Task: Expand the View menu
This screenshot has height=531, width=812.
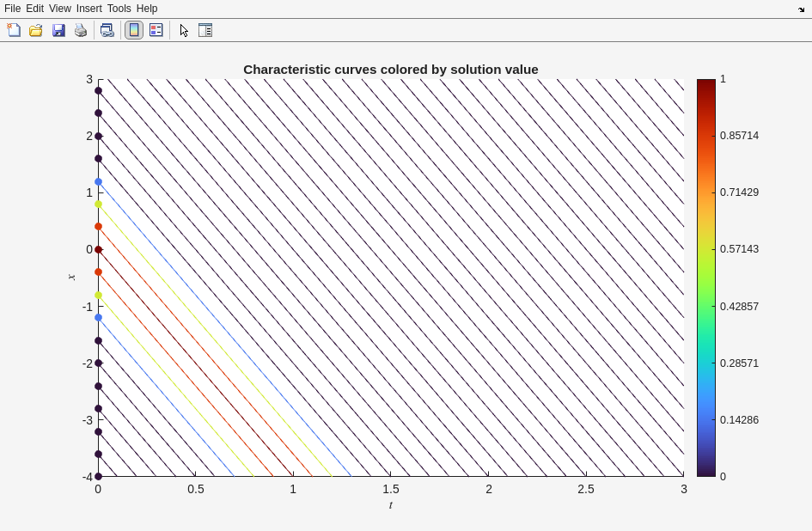Action: 59,9
